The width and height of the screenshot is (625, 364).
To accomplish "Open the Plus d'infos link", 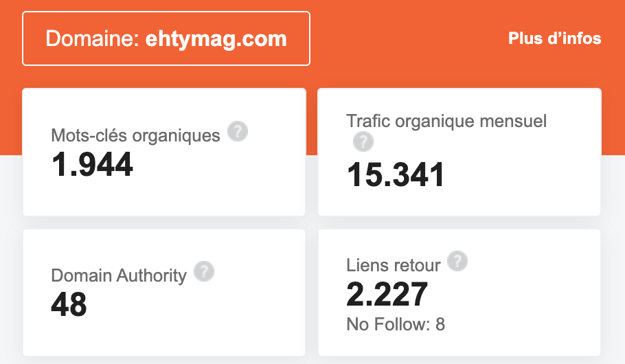I will pyautogui.click(x=554, y=38).
